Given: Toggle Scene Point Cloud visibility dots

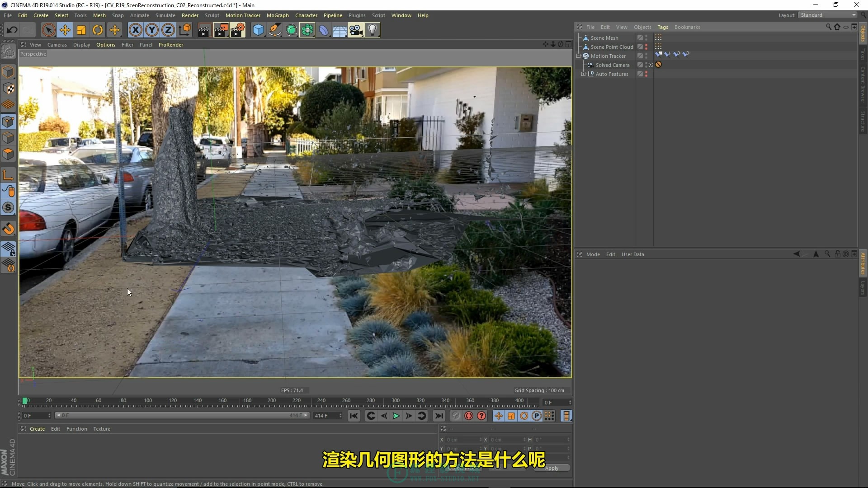Looking at the screenshot, I should [646, 47].
